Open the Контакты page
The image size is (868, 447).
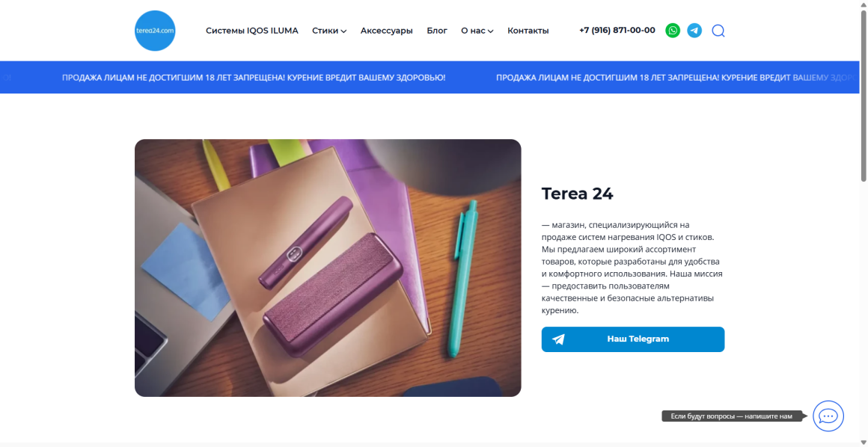(528, 31)
